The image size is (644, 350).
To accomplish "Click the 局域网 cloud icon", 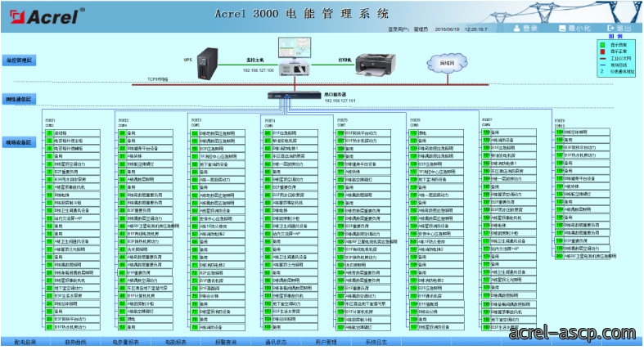I will pyautogui.click(x=447, y=63).
